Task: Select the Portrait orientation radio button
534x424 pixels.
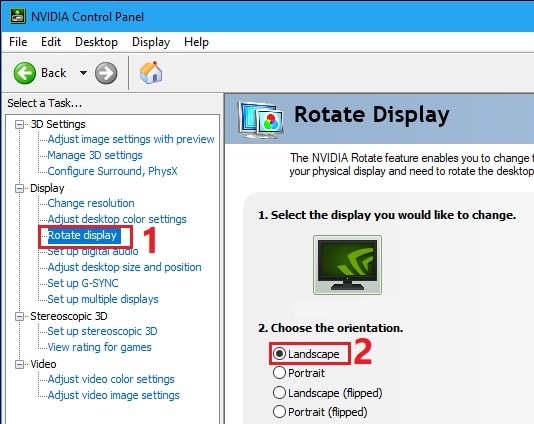Action: pyautogui.click(x=279, y=373)
